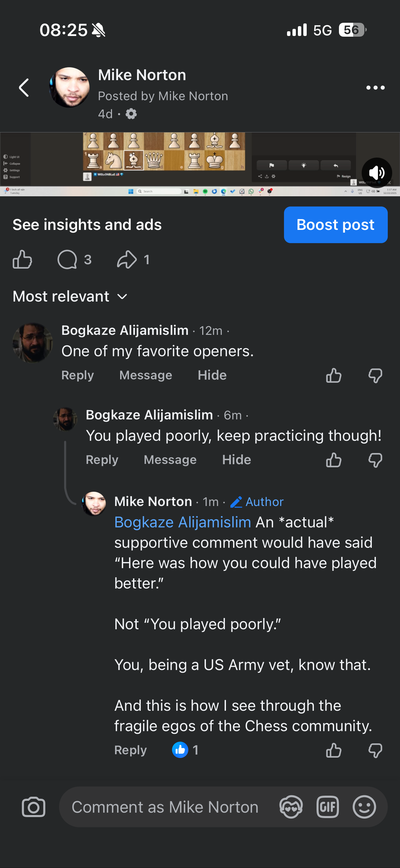The image size is (400, 868).
Task: Dislike the "favorite openers" comment
Action: 375,376
